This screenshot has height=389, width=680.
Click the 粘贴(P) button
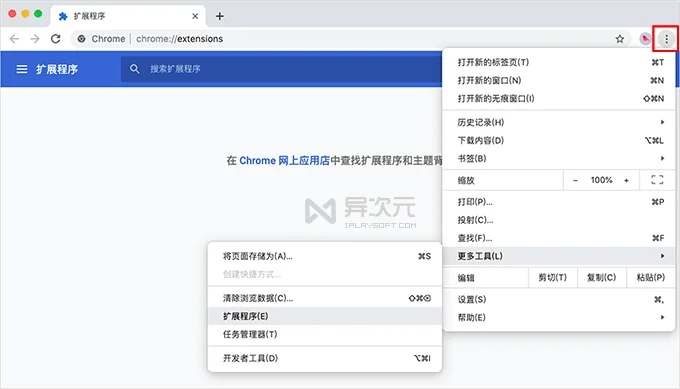click(x=651, y=278)
